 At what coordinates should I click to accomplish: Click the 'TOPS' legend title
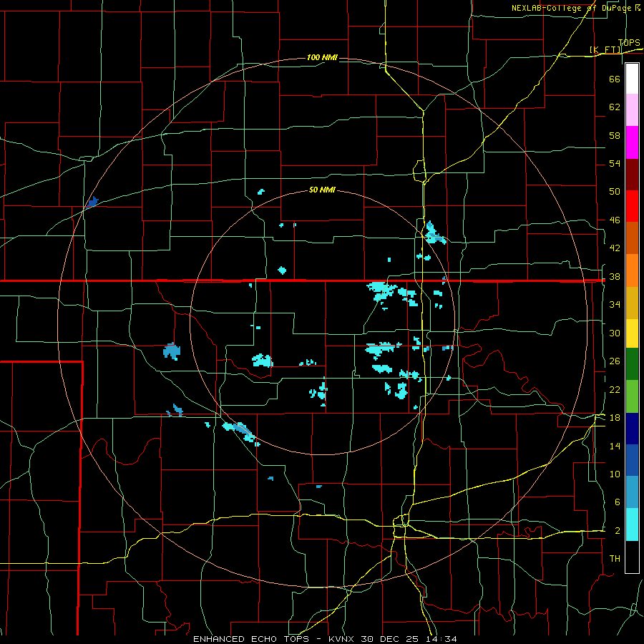pos(629,43)
